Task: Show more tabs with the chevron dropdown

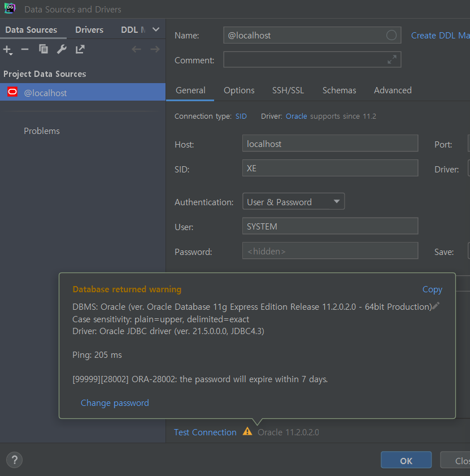Action: tap(156, 29)
